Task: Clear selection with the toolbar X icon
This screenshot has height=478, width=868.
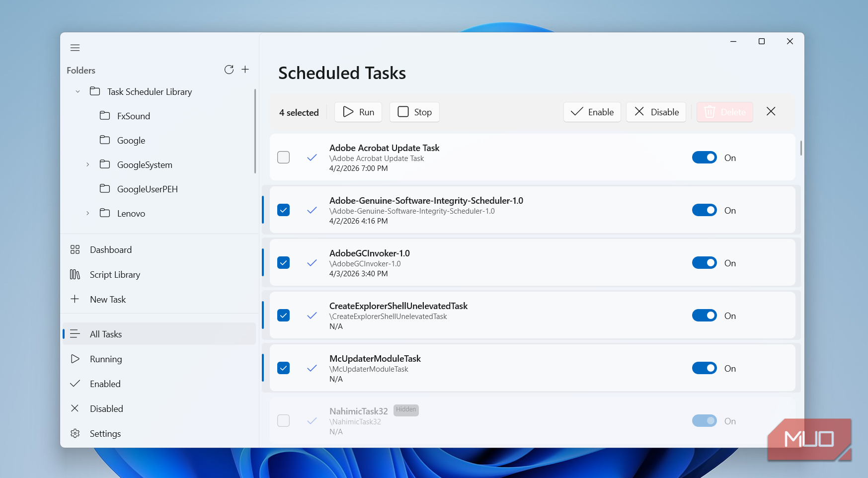Action: click(x=771, y=111)
